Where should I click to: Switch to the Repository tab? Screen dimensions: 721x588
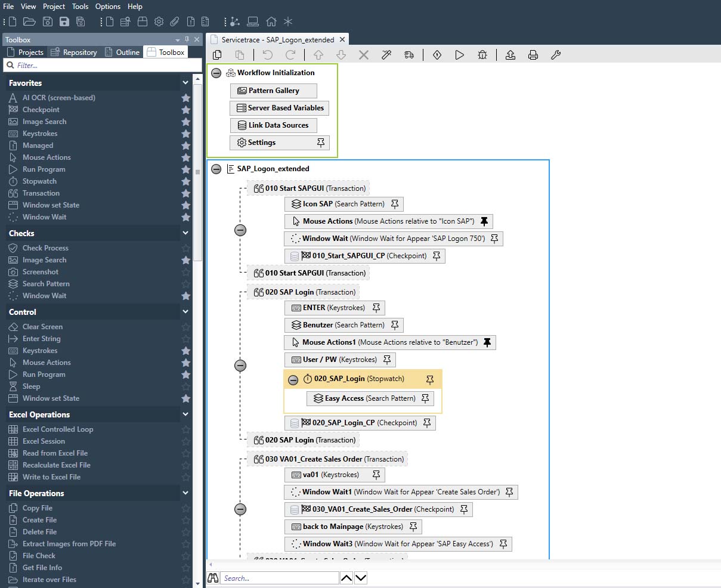pos(74,52)
